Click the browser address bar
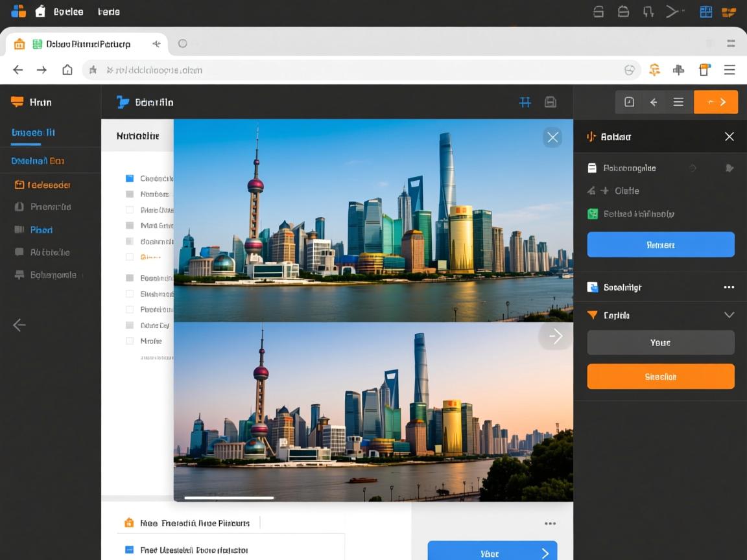The width and height of the screenshot is (747, 560). click(x=357, y=70)
